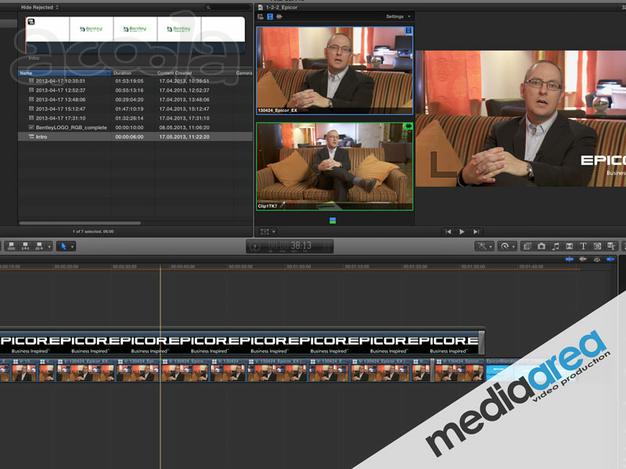This screenshot has width=626, height=469.
Task: Click the insert clip edit icon
Action: click(26, 246)
